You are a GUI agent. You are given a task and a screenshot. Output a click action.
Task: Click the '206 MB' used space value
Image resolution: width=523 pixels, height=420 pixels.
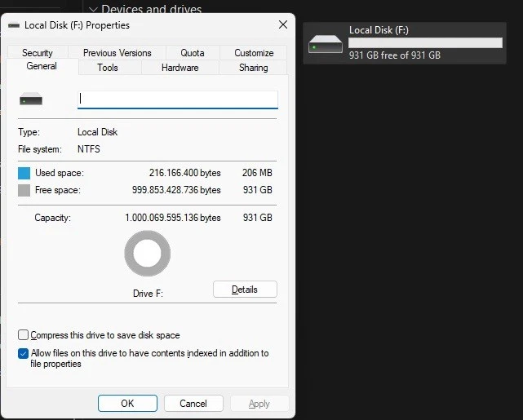(x=257, y=173)
